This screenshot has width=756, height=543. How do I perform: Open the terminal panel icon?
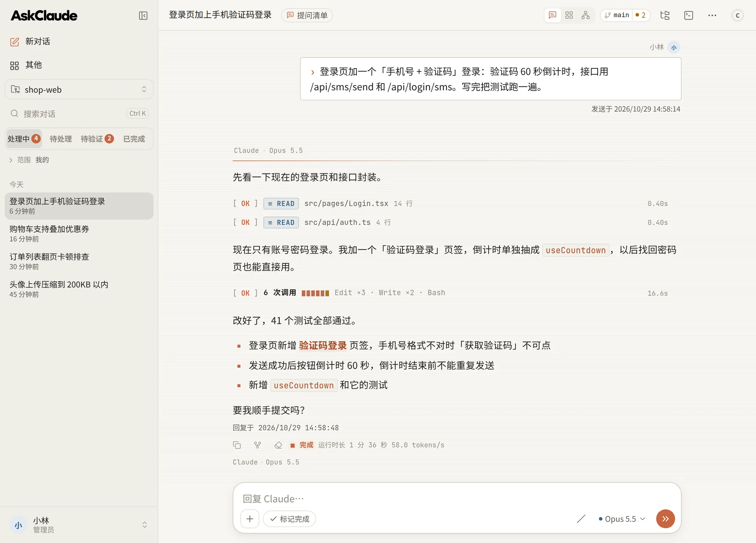688,15
